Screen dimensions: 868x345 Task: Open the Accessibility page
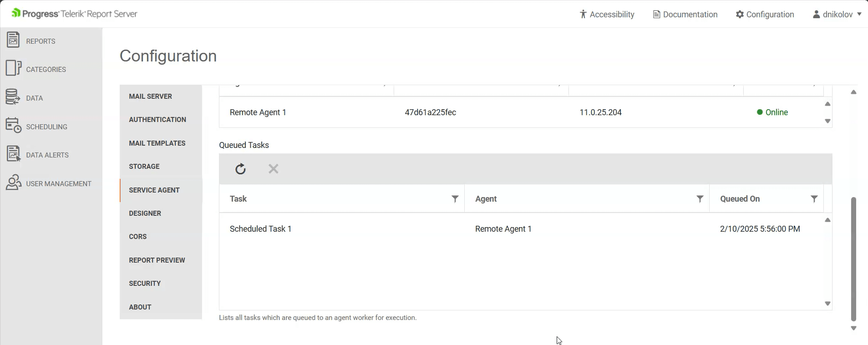click(607, 14)
